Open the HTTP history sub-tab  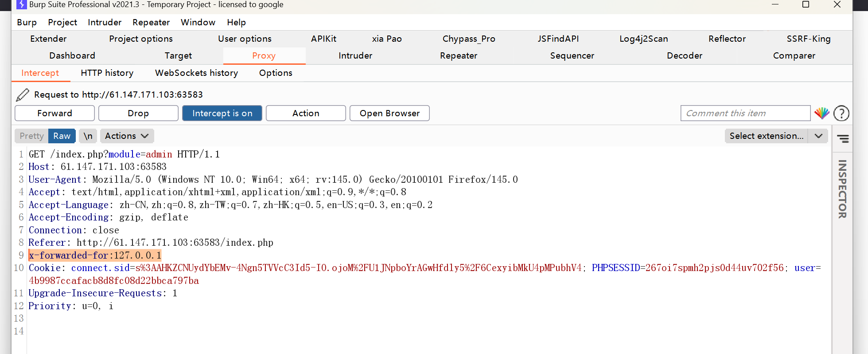[x=107, y=73]
